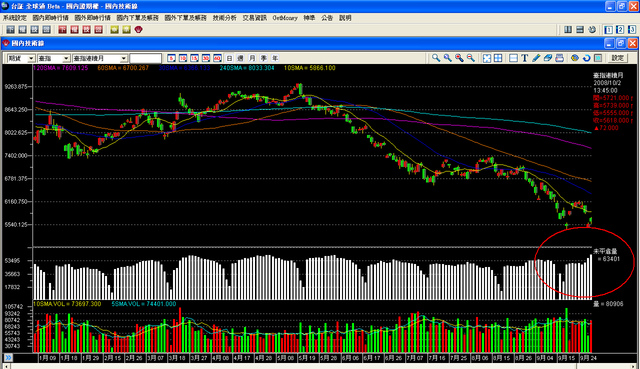Open the 技術分析 menu
Viewport: 640px width, 369px height.
pos(224,18)
